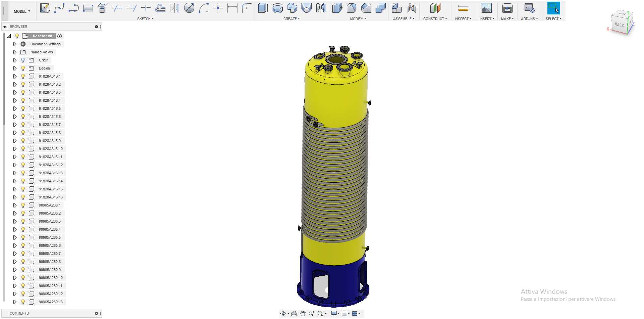Viewport: 644px width, 319px height.
Task: Hide component 91828A316:5 via its bulb
Action: coord(23,108)
